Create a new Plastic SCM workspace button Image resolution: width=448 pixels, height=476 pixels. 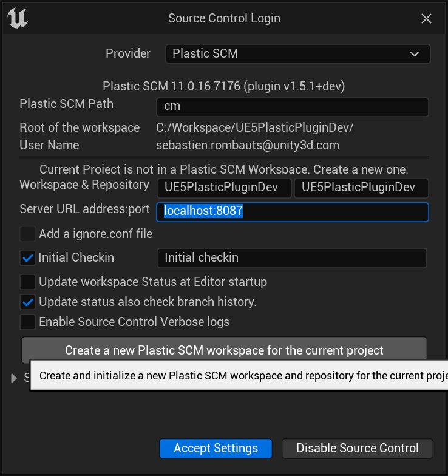[x=224, y=350]
